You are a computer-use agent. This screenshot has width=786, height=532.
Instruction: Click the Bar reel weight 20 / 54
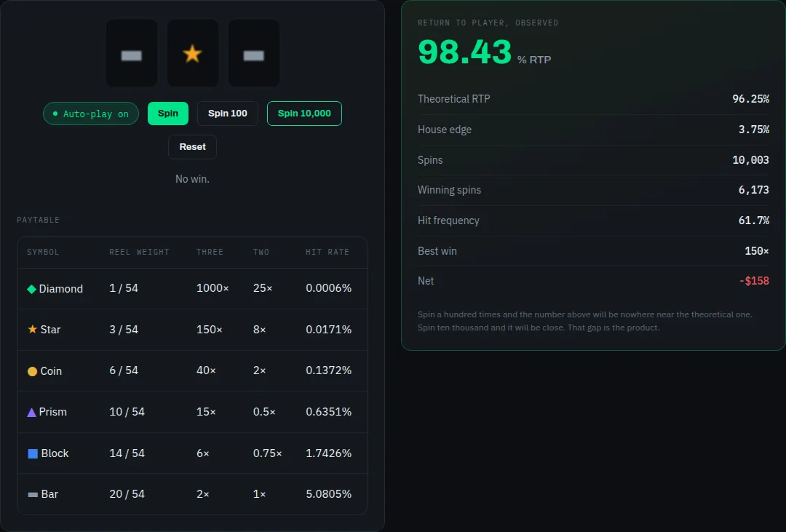click(127, 494)
